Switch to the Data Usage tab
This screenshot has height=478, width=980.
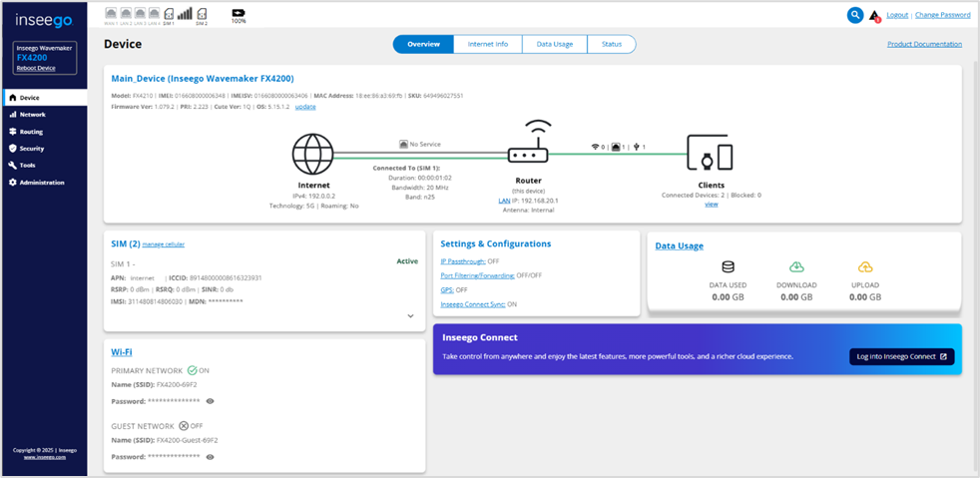coord(555,44)
